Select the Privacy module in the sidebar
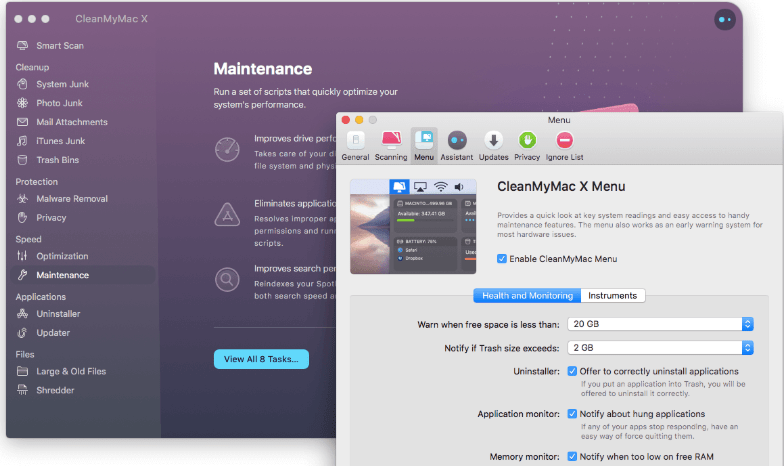Screen dimensions: 784x466 [x=51, y=218]
